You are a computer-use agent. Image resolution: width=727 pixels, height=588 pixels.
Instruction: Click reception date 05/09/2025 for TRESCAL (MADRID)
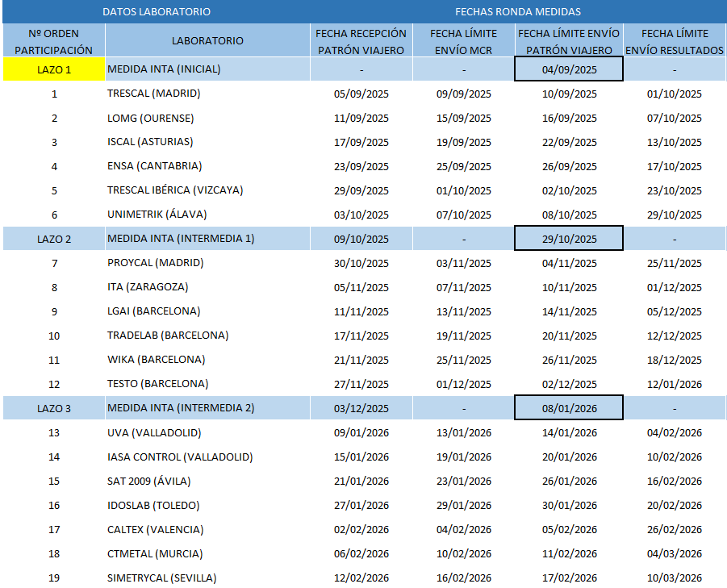[361, 94]
